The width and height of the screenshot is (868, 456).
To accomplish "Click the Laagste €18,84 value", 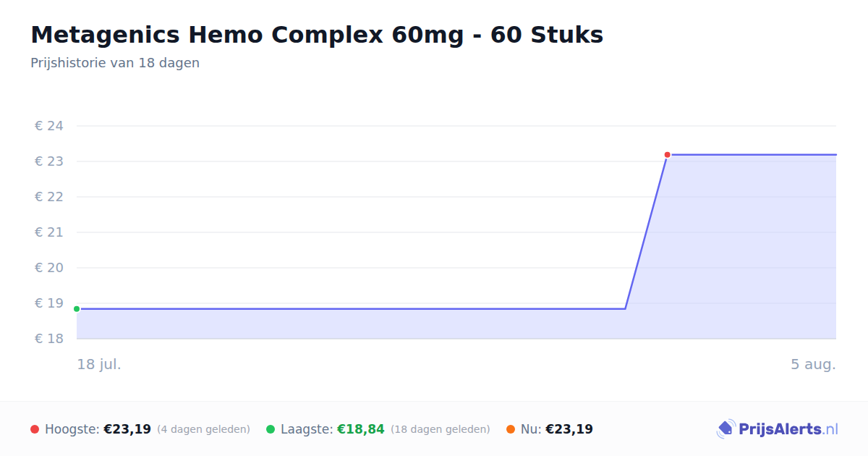I will click(x=361, y=429).
